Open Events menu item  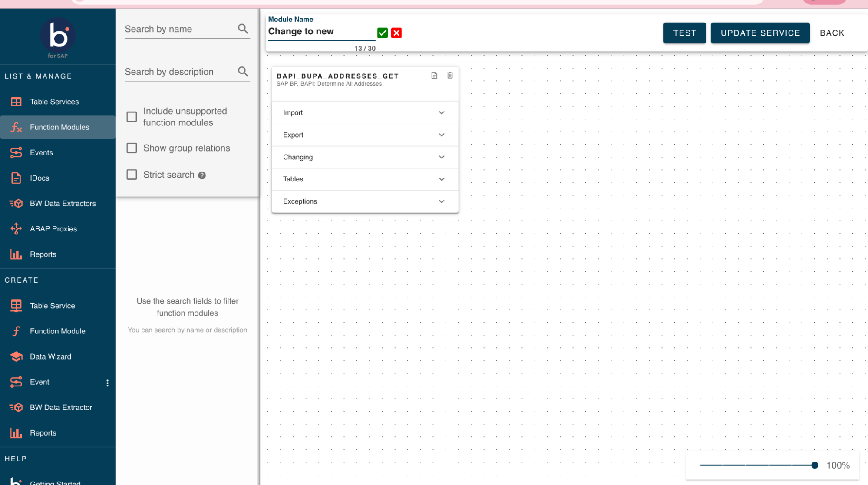tap(58, 152)
